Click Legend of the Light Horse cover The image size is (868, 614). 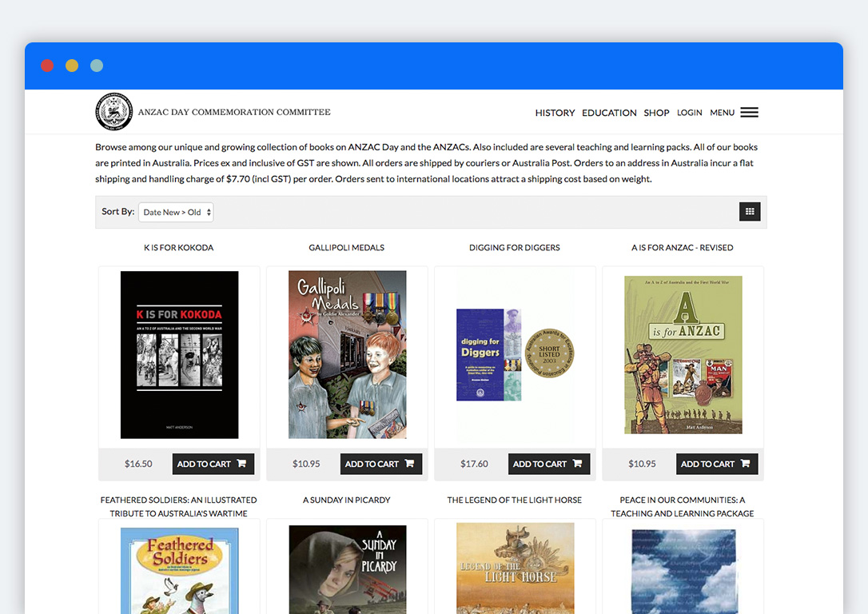click(x=515, y=568)
